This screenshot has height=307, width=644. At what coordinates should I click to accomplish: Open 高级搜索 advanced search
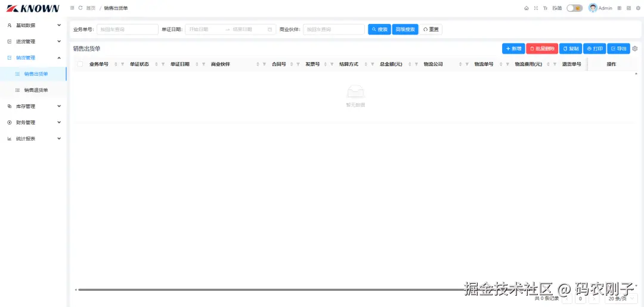pyautogui.click(x=405, y=30)
